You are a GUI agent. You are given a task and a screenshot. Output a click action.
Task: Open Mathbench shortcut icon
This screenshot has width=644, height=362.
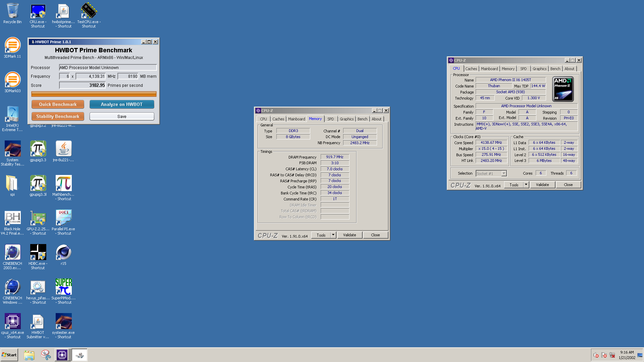pyautogui.click(x=63, y=188)
